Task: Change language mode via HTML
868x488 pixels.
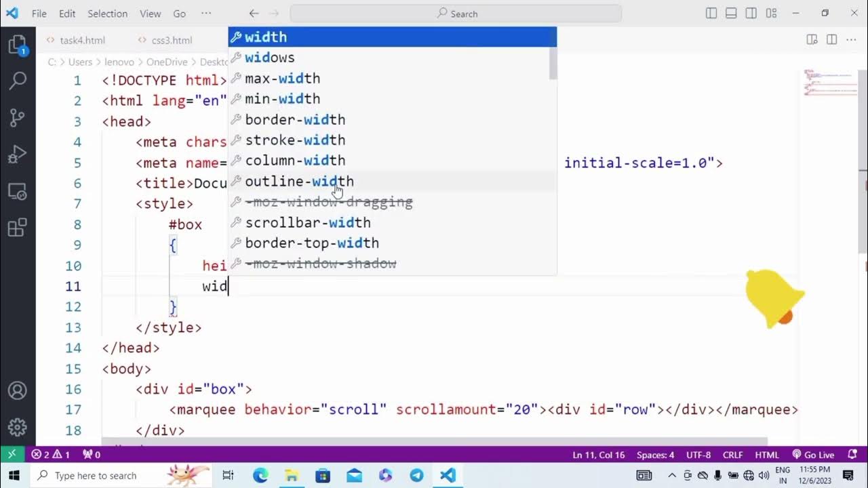Action: click(x=767, y=455)
